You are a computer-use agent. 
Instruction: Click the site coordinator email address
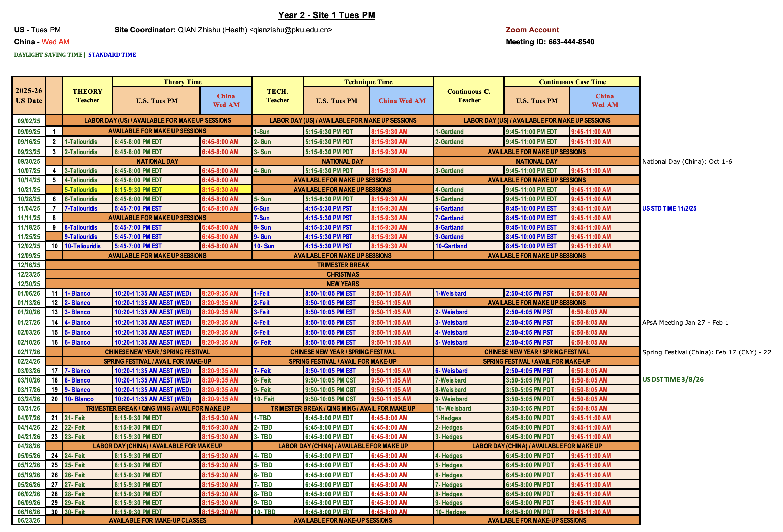[x=291, y=30]
